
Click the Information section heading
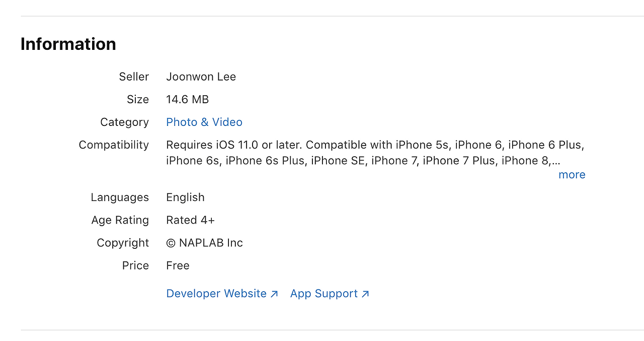pyautogui.click(x=68, y=44)
